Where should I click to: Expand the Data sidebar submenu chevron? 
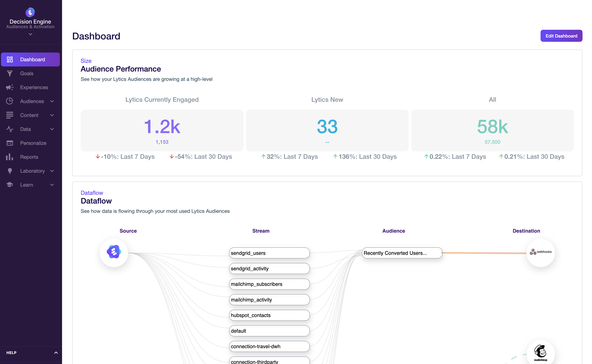[52, 129]
